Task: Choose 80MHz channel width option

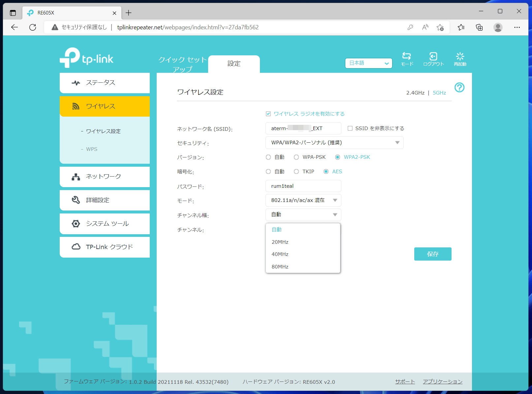Action: [303, 267]
